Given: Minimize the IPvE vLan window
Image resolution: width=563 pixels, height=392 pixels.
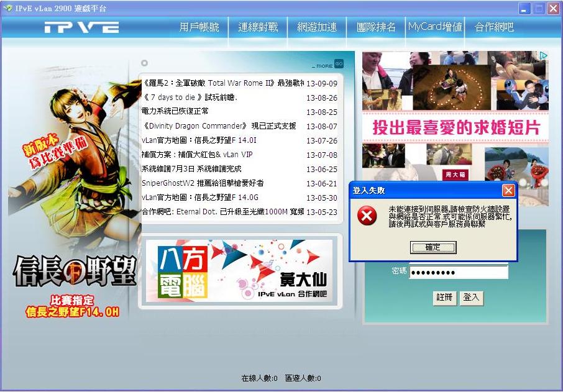Looking at the screenshot, I should tap(524, 9).
